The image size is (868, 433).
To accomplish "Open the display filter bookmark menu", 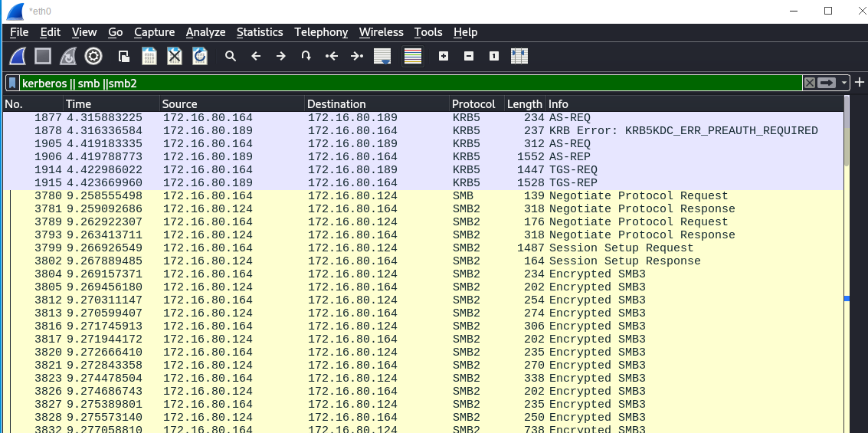I will [13, 83].
